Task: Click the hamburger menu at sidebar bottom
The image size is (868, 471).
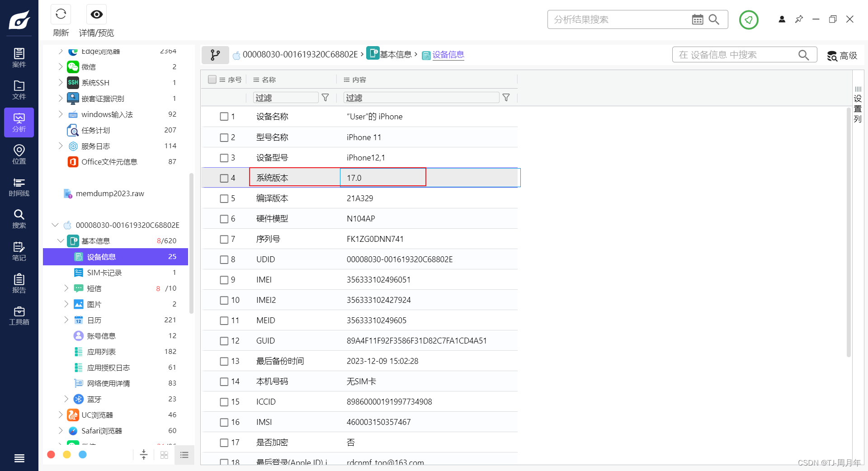Action: point(19,458)
